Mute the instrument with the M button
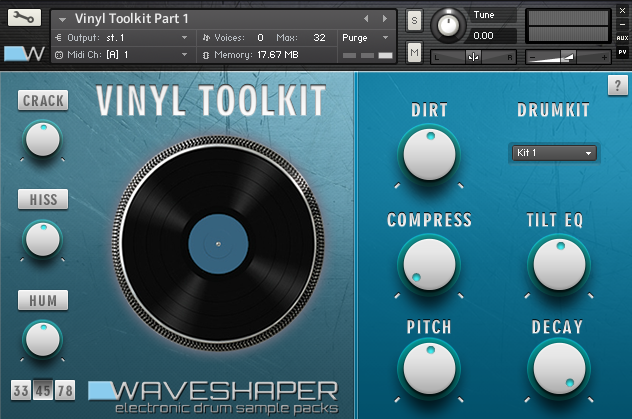This screenshot has width=632, height=419. click(x=414, y=52)
